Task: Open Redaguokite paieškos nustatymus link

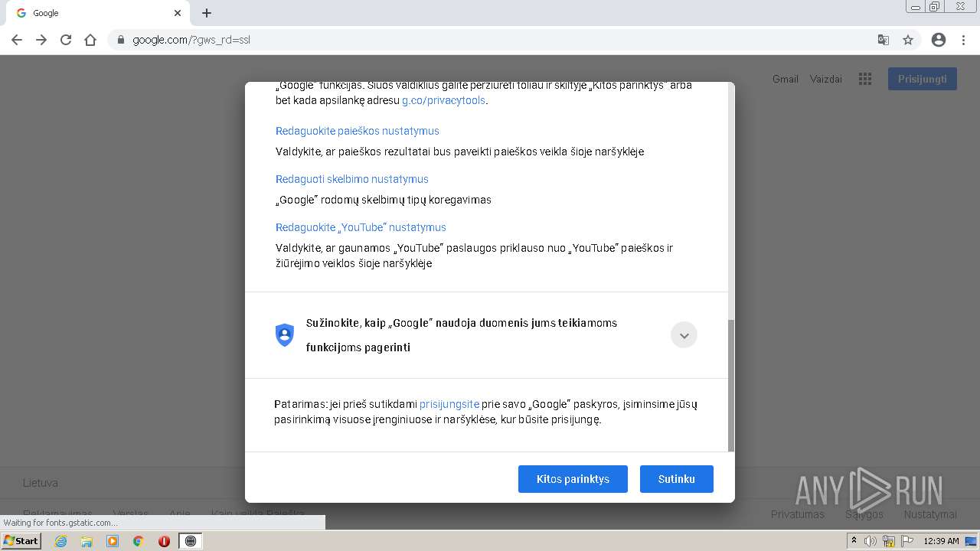Action: pyautogui.click(x=358, y=131)
